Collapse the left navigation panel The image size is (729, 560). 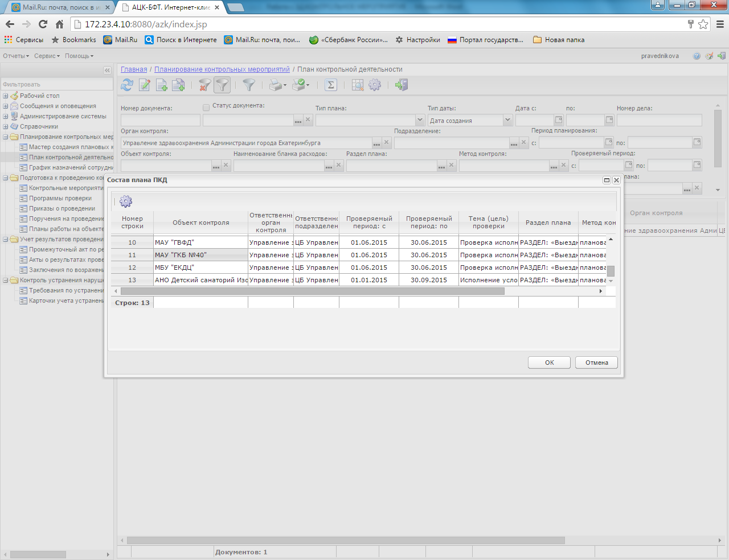107,70
